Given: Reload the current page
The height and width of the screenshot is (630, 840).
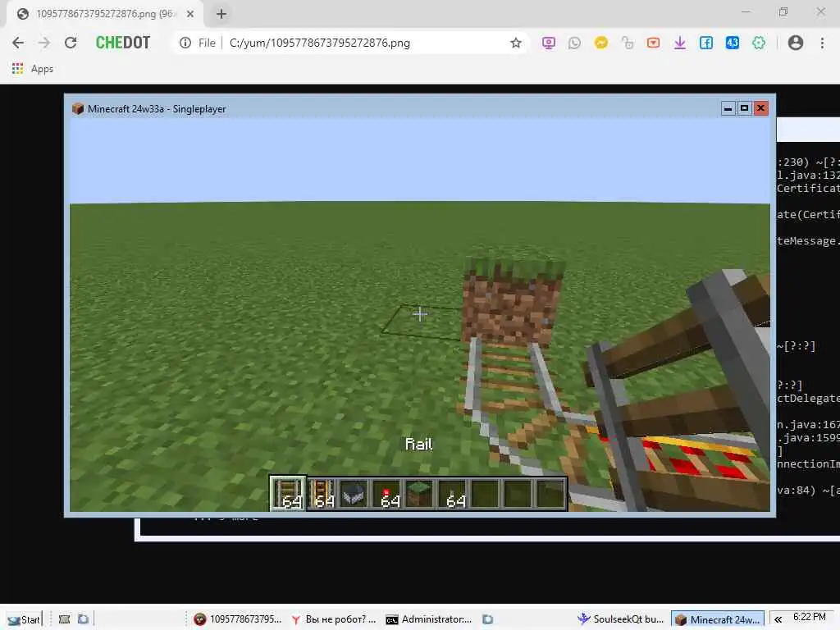Looking at the screenshot, I should pyautogui.click(x=71, y=43).
